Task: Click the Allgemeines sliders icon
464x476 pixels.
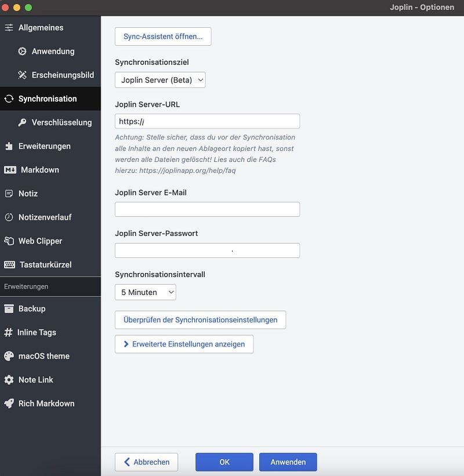Action: pyautogui.click(x=9, y=28)
